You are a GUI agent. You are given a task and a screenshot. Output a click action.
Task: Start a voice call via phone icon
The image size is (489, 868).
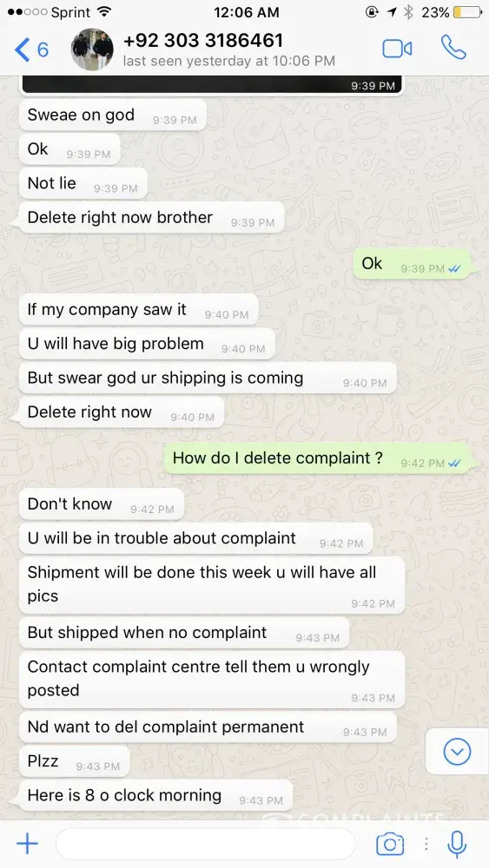click(x=453, y=48)
